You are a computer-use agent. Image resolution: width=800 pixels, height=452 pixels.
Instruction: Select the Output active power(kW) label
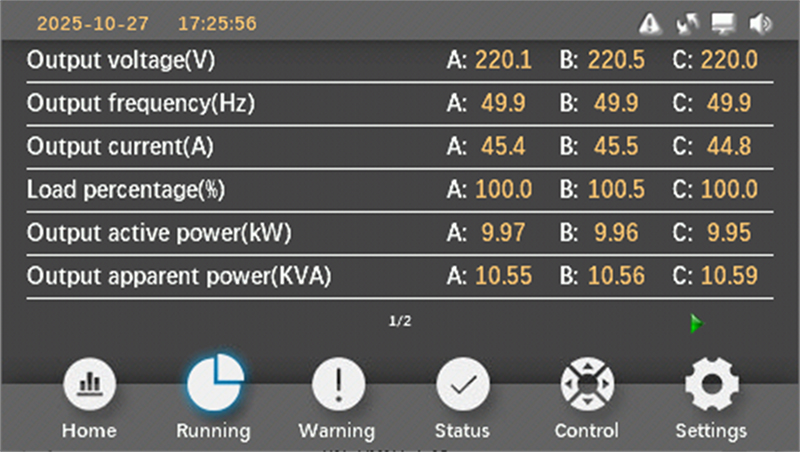pos(159,233)
